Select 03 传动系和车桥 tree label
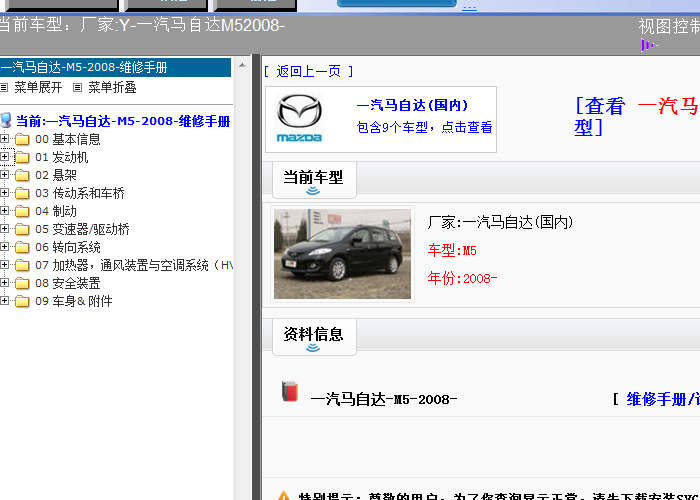The height and width of the screenshot is (500, 700). pyautogui.click(x=80, y=193)
